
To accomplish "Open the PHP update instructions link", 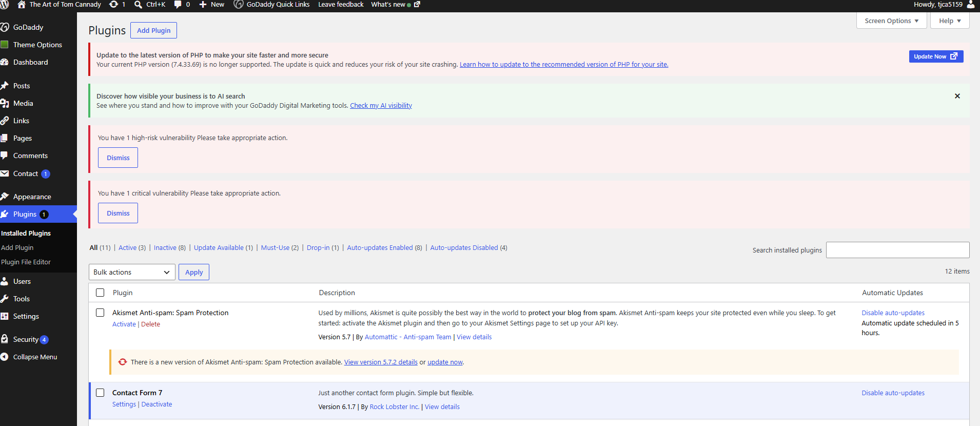I will click(x=564, y=65).
